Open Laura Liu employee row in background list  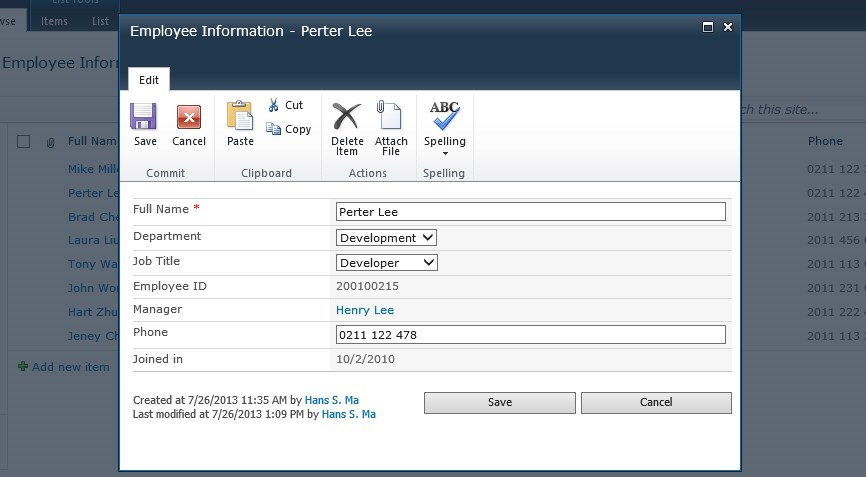pos(93,240)
